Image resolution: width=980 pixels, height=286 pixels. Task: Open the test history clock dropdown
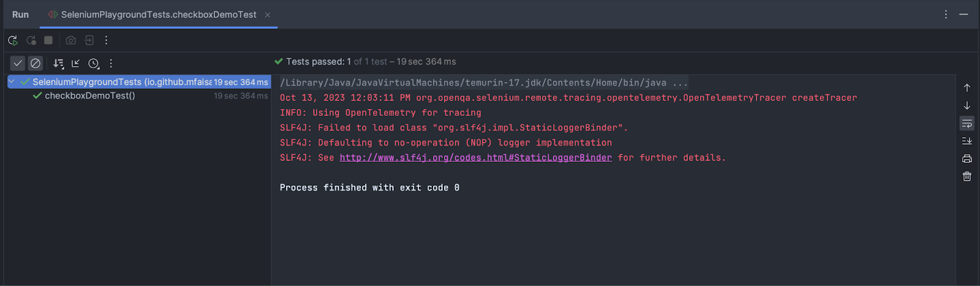click(x=94, y=63)
